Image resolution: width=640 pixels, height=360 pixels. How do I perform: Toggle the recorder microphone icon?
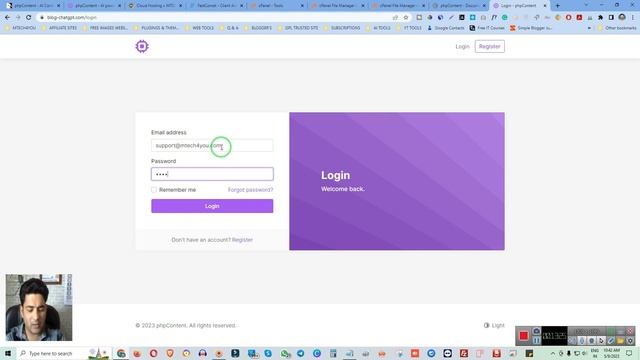[x=582, y=340]
